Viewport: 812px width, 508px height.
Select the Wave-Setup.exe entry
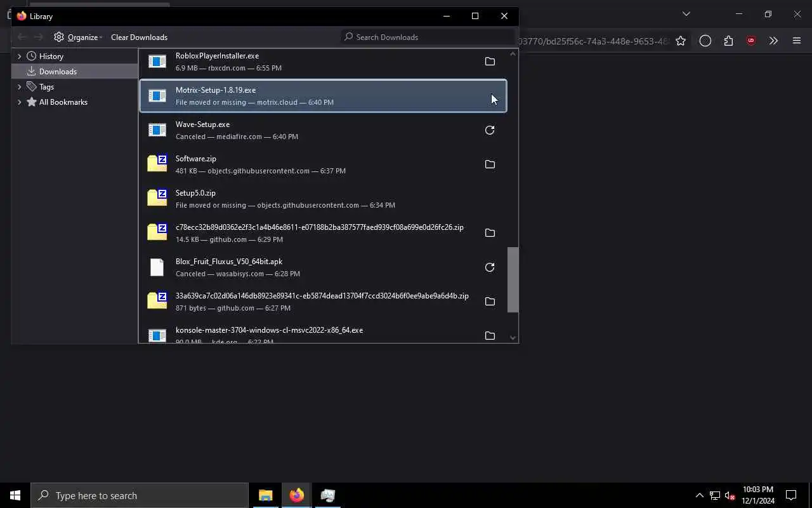[323, 130]
